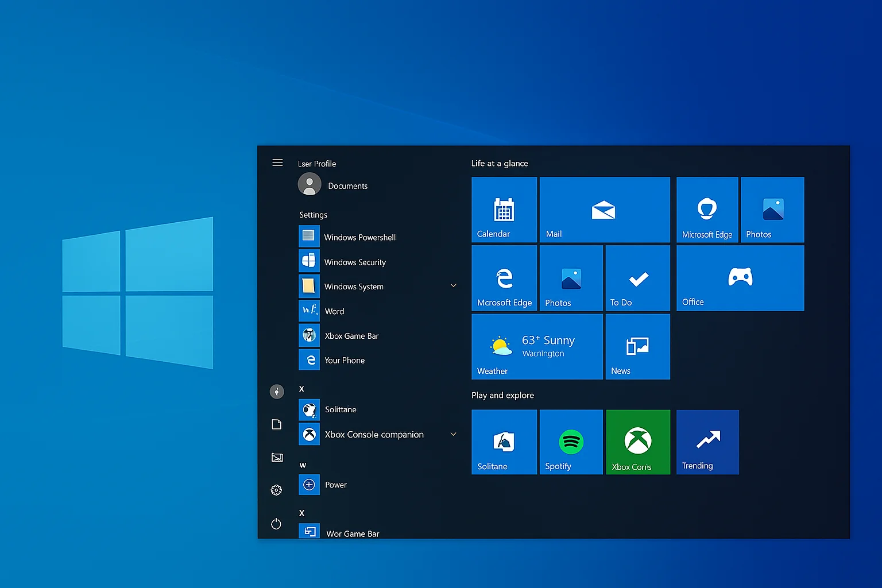The width and height of the screenshot is (882, 588).
Task: Expand the Xbox Console companion chevron
Action: [x=454, y=434]
